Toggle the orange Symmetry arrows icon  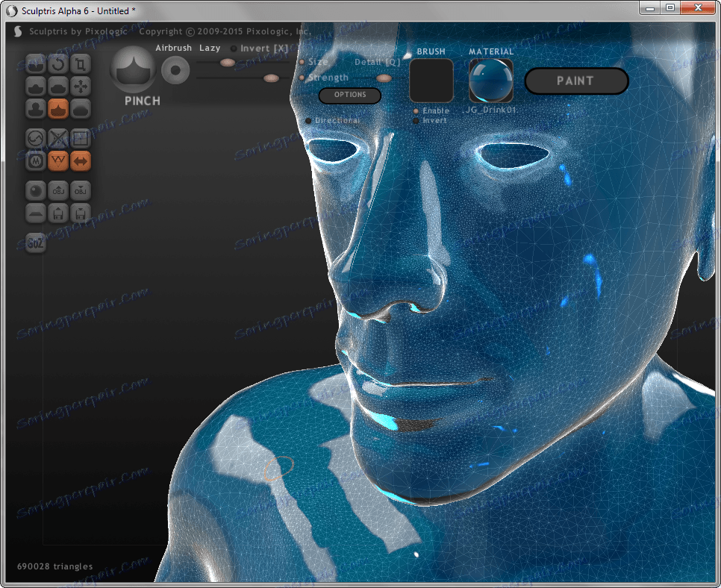point(81,160)
